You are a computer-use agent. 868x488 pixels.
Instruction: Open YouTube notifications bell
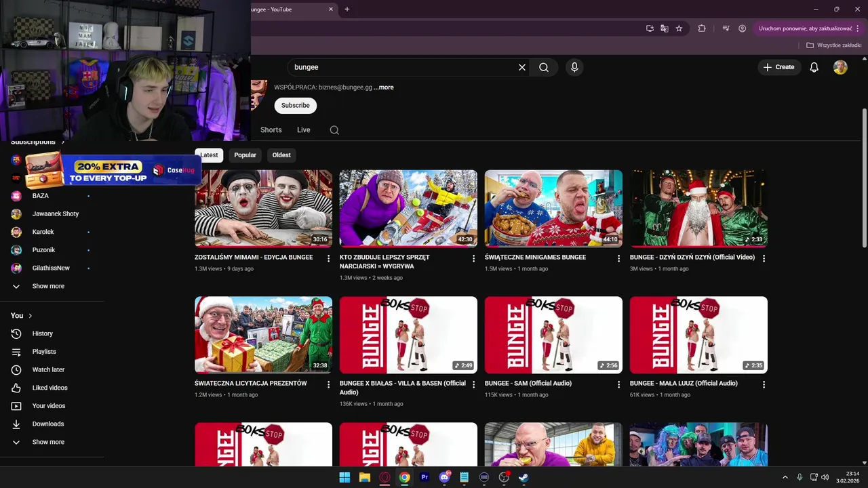click(814, 67)
